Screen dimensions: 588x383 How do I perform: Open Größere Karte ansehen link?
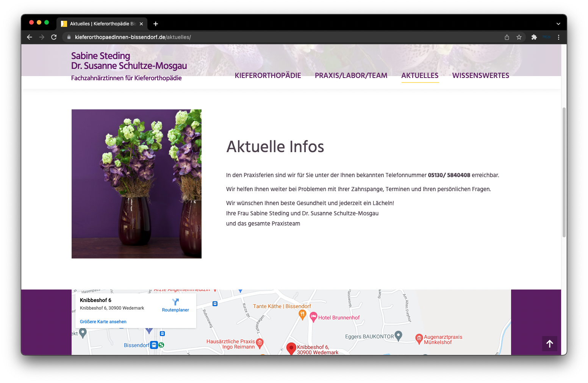(x=103, y=322)
